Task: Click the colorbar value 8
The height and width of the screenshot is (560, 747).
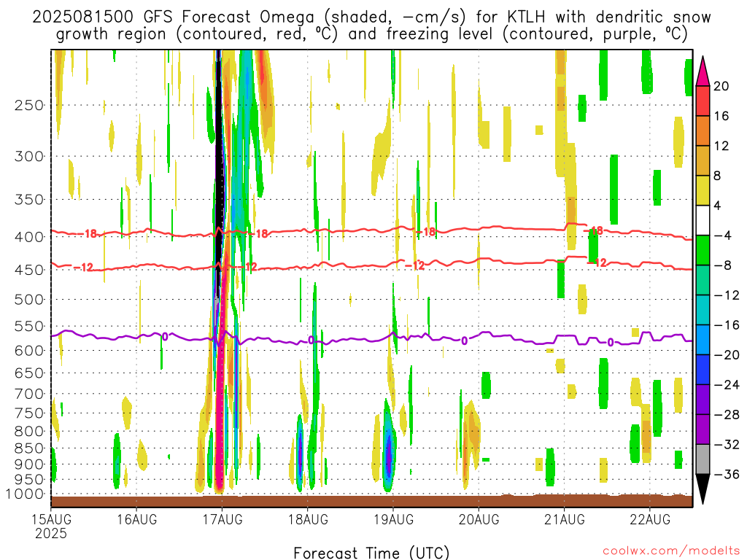Action: (717, 176)
